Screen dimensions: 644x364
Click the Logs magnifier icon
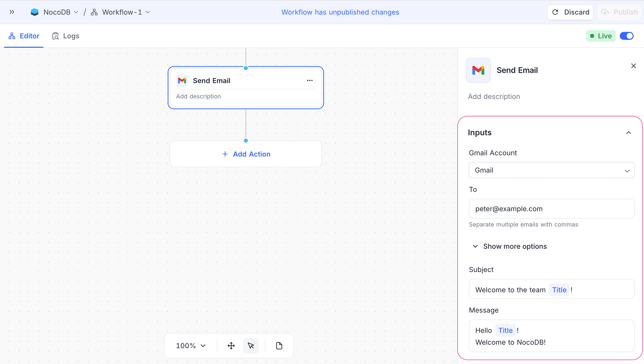55,36
